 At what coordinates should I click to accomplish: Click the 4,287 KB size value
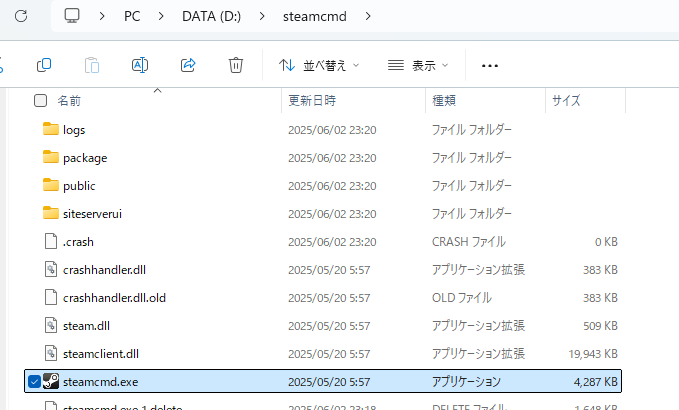(x=595, y=382)
